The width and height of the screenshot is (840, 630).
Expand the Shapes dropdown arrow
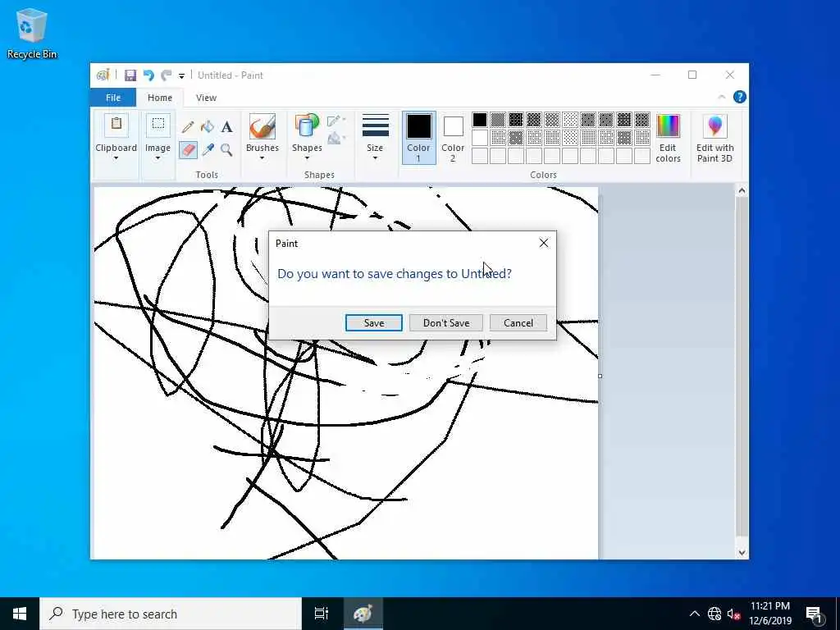pos(307,158)
